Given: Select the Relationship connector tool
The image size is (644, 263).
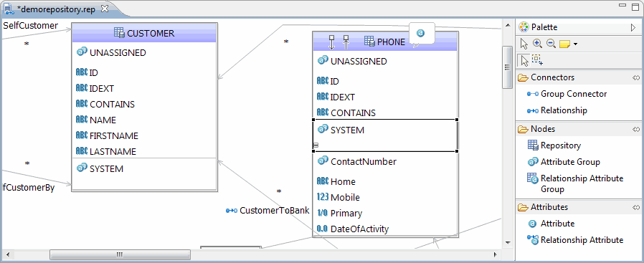Looking at the screenshot, I should pos(557,110).
